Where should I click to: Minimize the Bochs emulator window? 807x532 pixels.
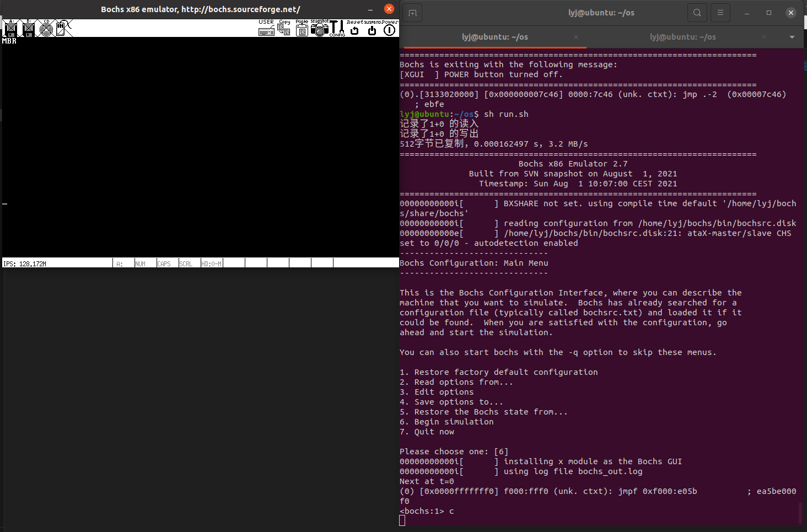[370, 9]
